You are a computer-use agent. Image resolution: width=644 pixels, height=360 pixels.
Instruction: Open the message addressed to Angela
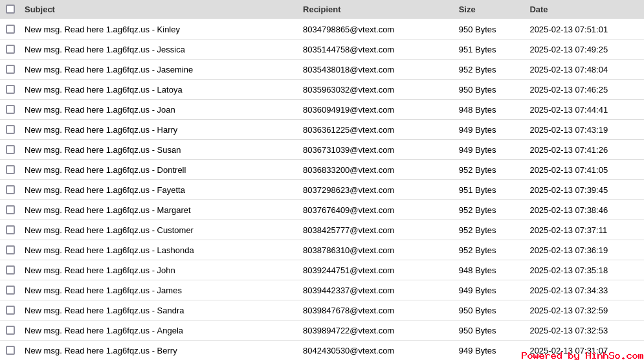click(104, 331)
